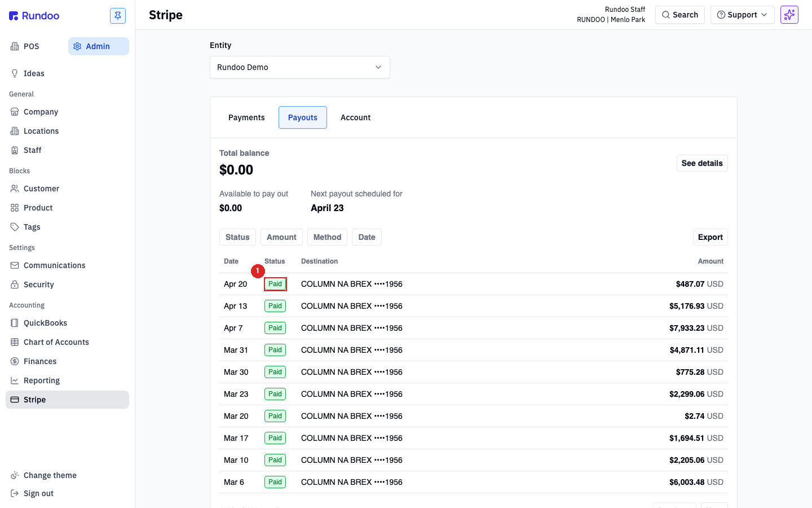Click the Change theme icon

tap(15, 475)
